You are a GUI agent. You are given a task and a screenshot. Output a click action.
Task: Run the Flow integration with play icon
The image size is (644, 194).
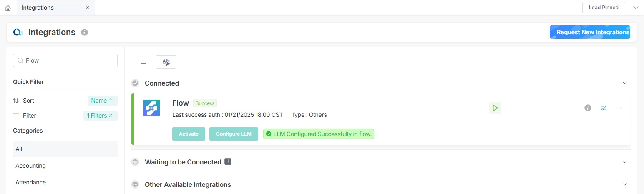tap(495, 108)
